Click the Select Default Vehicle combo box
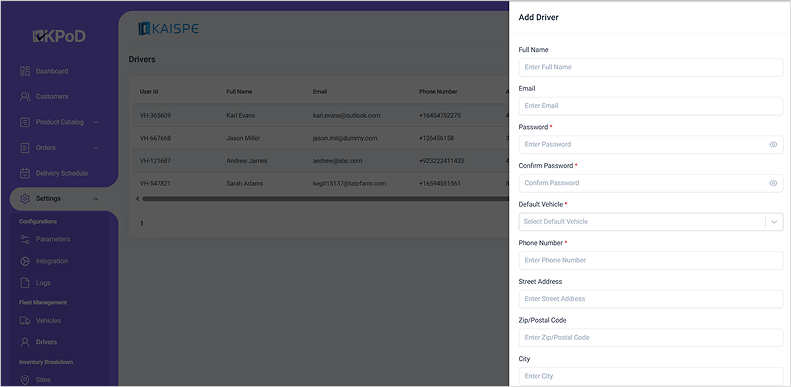 point(651,222)
